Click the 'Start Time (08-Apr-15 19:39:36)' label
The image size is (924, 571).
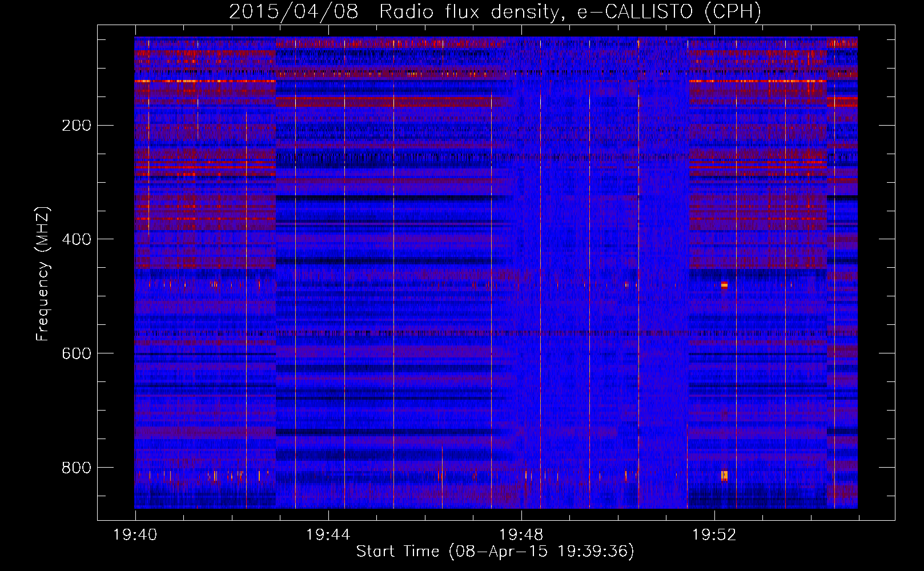[495, 552]
